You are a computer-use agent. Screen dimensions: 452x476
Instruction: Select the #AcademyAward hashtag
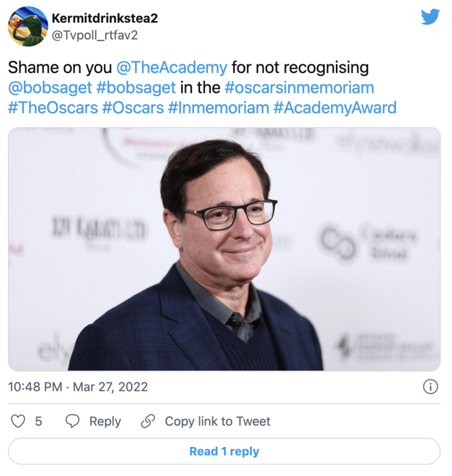pos(335,108)
